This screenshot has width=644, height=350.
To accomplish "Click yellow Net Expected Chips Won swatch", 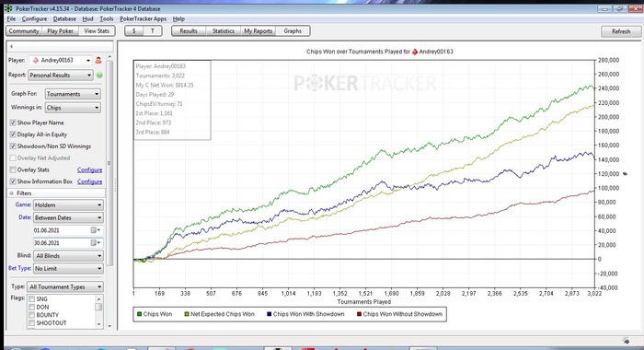I will click(187, 314).
